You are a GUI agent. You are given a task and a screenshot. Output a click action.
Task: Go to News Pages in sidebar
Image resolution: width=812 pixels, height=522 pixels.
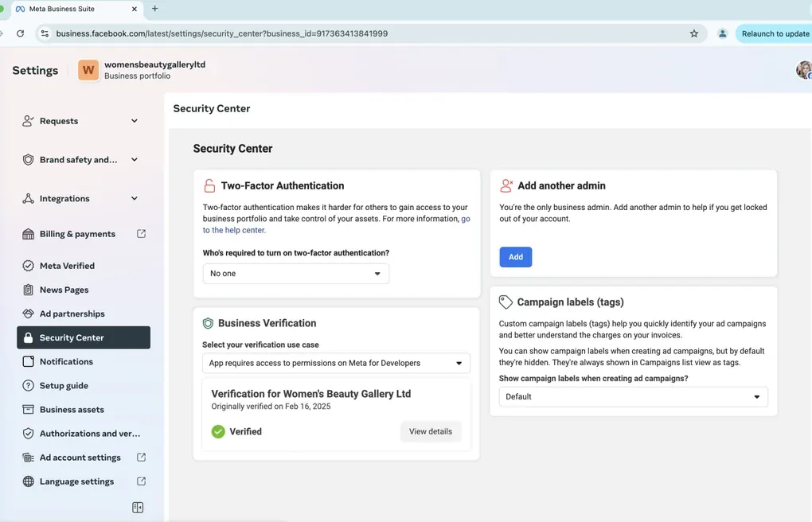pyautogui.click(x=84, y=290)
